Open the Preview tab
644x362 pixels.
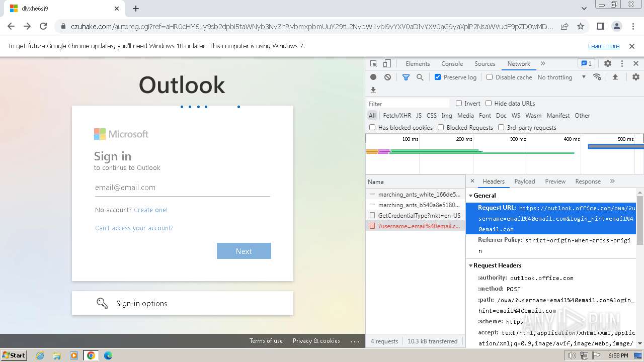tap(555, 182)
